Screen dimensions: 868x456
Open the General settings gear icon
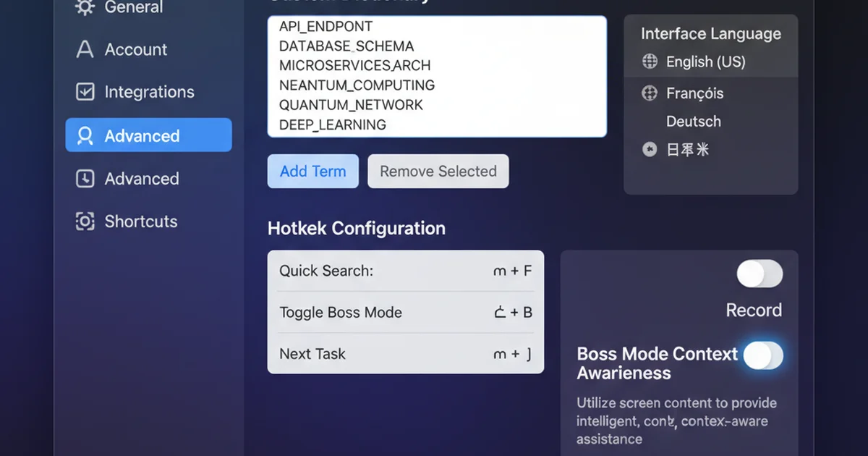tap(85, 7)
